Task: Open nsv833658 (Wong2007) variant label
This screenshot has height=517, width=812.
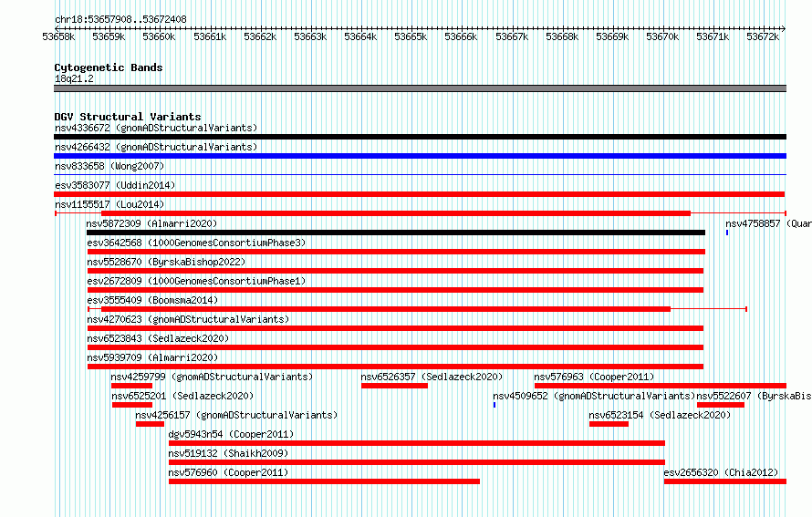Action: point(109,166)
